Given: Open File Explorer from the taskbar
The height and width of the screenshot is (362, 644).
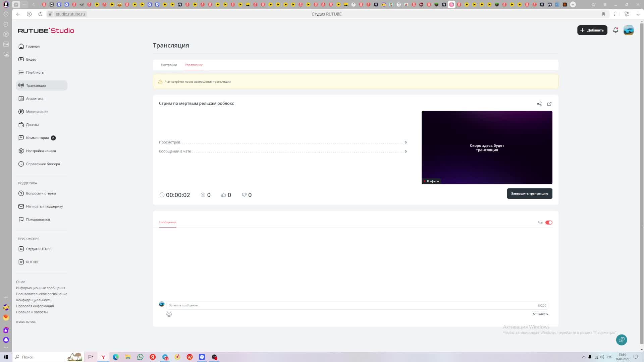Looking at the screenshot, I should pyautogui.click(x=128, y=357).
